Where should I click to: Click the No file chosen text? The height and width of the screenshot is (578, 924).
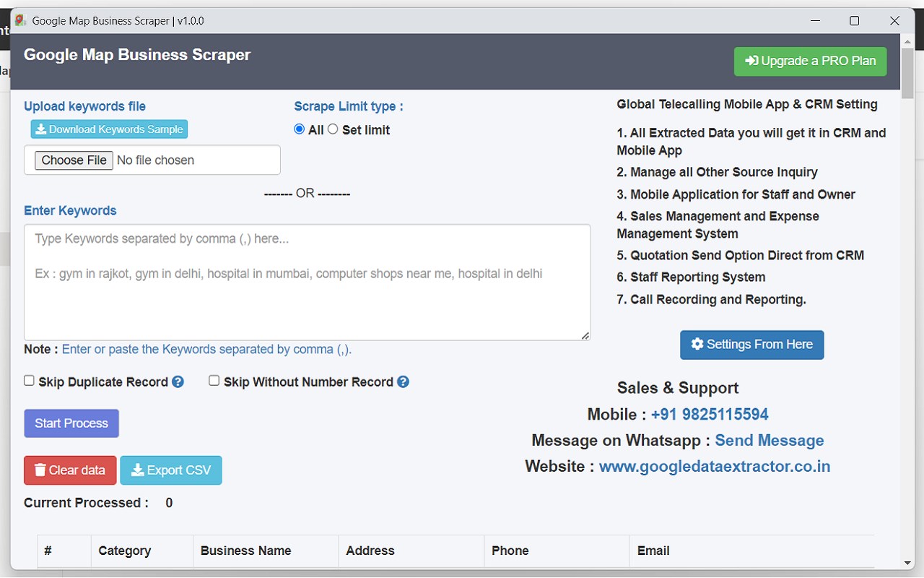click(155, 160)
